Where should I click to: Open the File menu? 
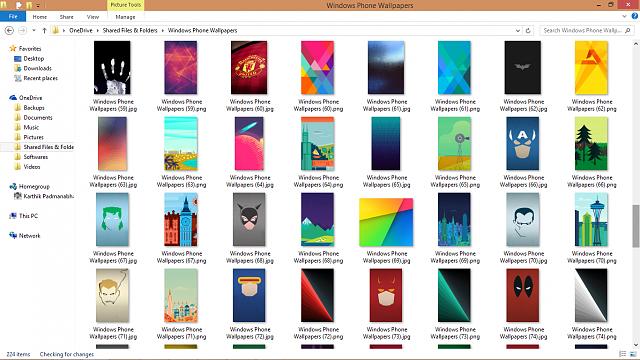[x=13, y=17]
